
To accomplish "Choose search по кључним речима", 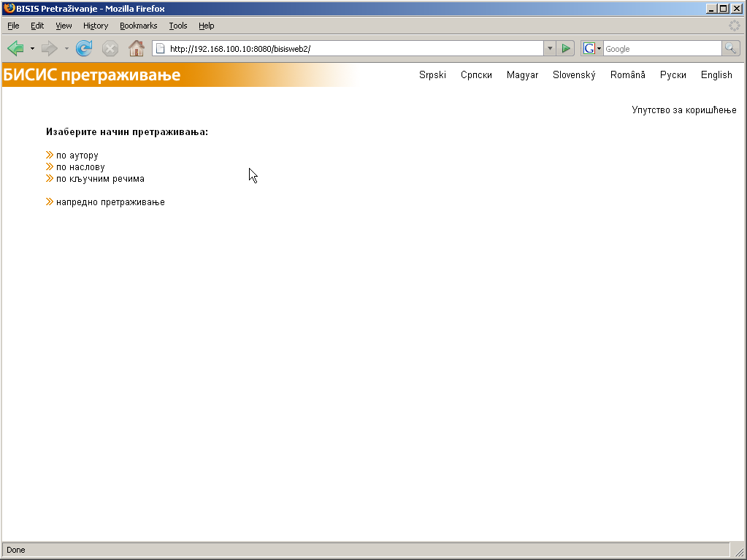I will (x=100, y=179).
